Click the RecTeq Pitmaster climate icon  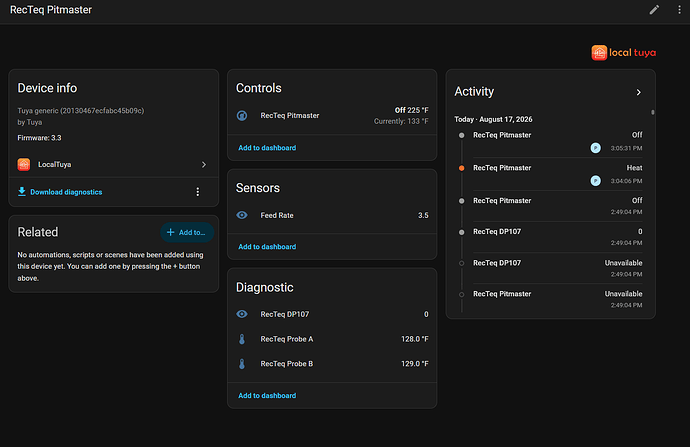tap(242, 116)
